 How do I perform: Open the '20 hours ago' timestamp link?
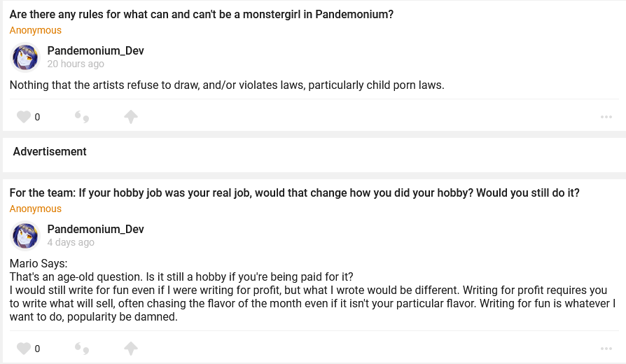(x=76, y=64)
